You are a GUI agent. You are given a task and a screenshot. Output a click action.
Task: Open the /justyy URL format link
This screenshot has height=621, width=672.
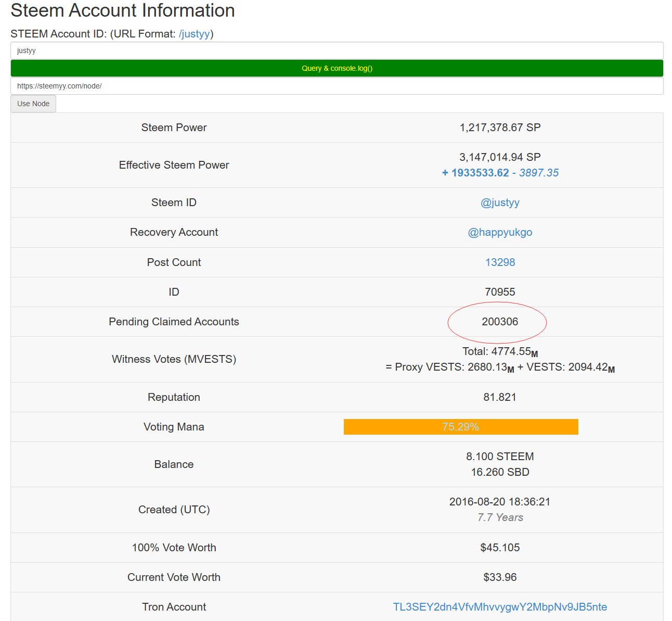coord(195,34)
